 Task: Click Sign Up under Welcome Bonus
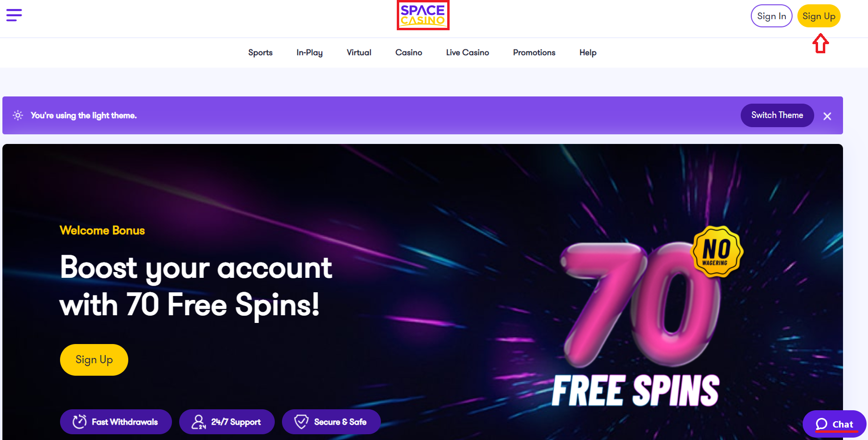pyautogui.click(x=94, y=360)
